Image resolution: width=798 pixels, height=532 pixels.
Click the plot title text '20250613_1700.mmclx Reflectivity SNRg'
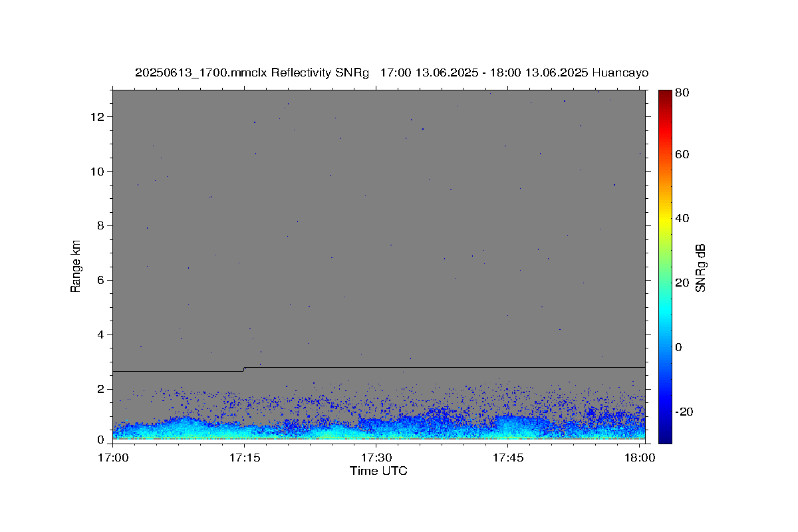251,72
